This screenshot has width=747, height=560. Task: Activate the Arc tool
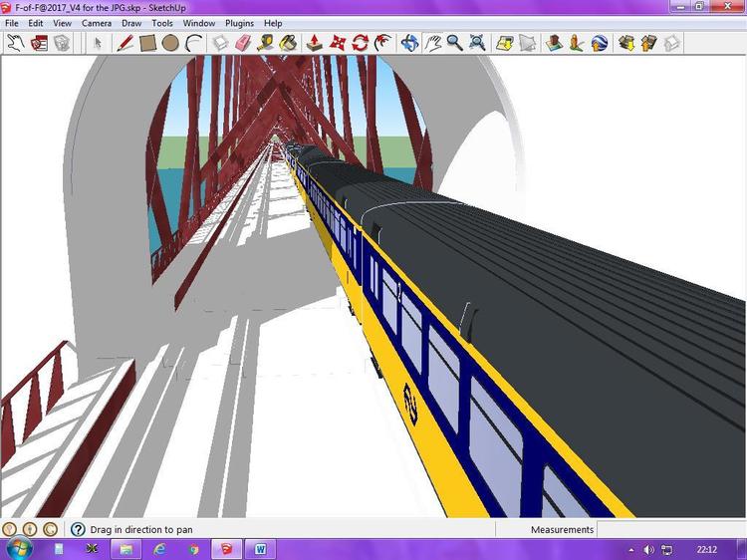(x=194, y=43)
